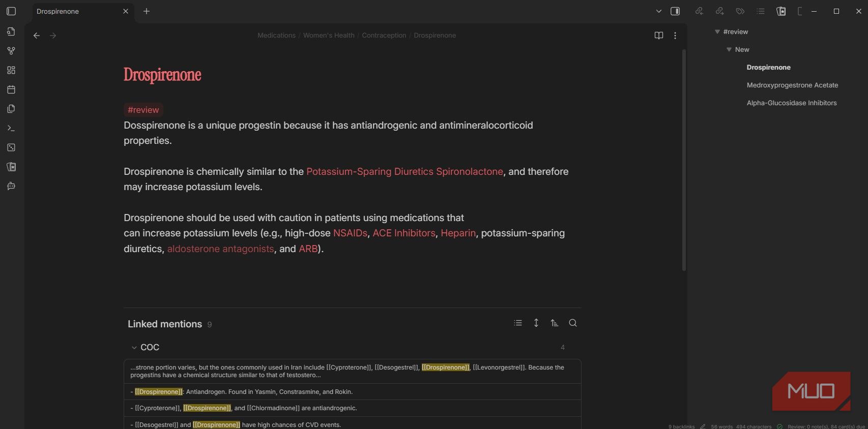Click the chat bot ribbon icon

point(11,186)
